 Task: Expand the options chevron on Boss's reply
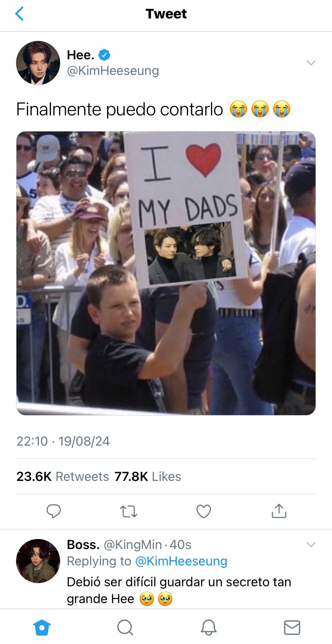point(311,544)
